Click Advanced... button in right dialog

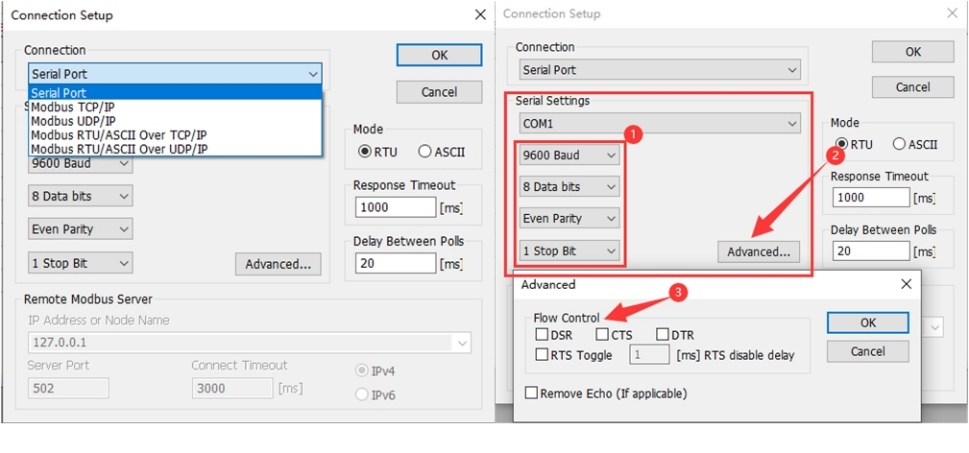click(x=759, y=251)
